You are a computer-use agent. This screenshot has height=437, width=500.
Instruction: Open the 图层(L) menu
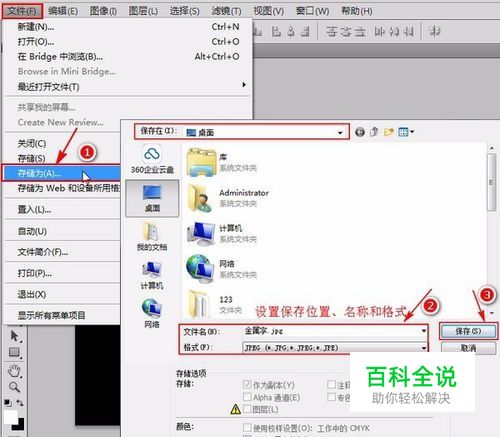(x=143, y=11)
